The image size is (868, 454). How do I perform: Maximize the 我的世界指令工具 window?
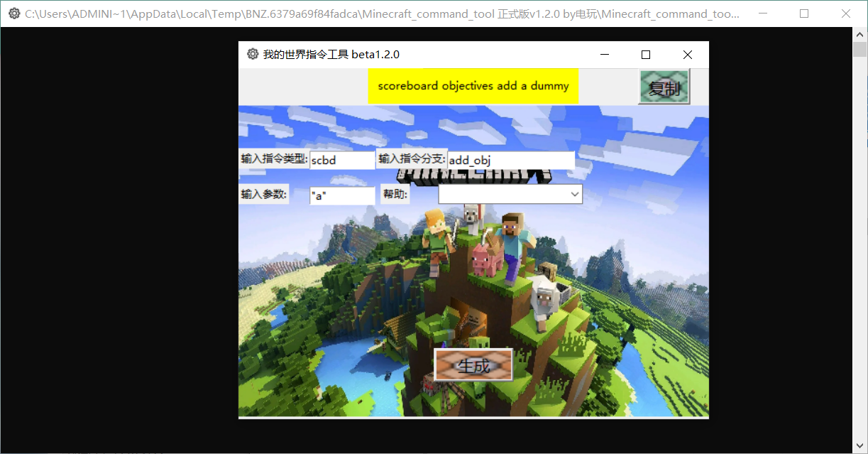(x=646, y=55)
